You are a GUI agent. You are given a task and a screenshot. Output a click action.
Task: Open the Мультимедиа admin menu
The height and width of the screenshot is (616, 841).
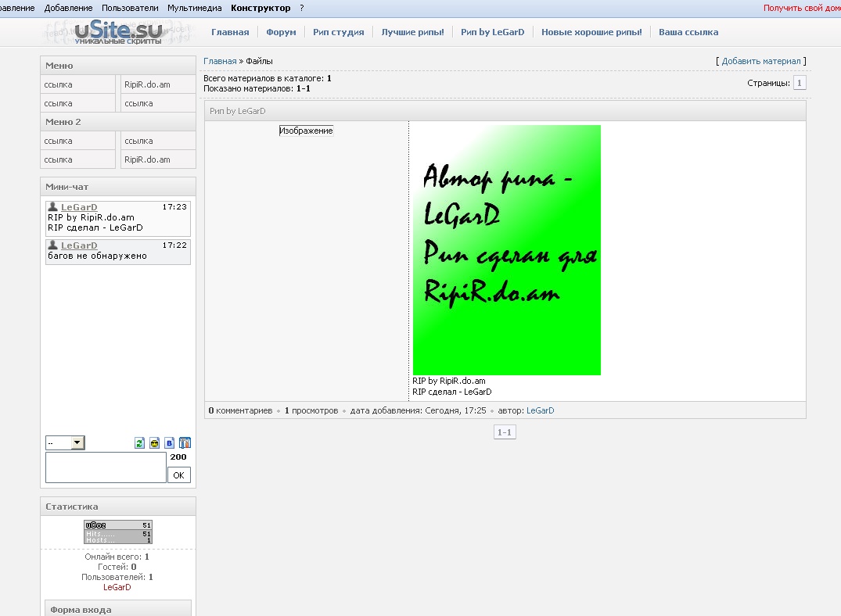(195, 8)
